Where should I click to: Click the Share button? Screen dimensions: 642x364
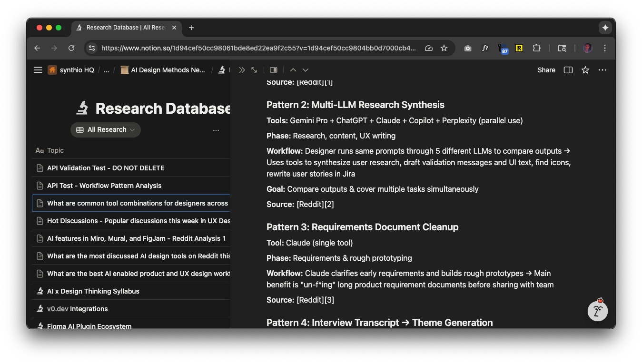pos(546,70)
